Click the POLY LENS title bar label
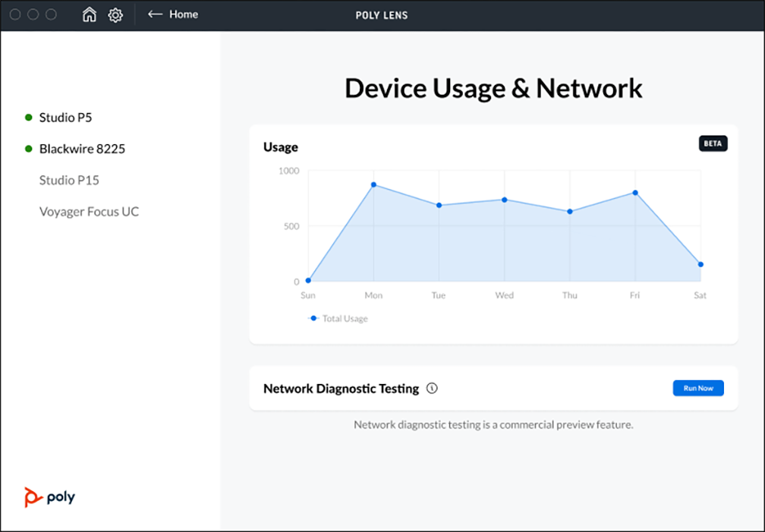The image size is (765, 532). pos(382,14)
